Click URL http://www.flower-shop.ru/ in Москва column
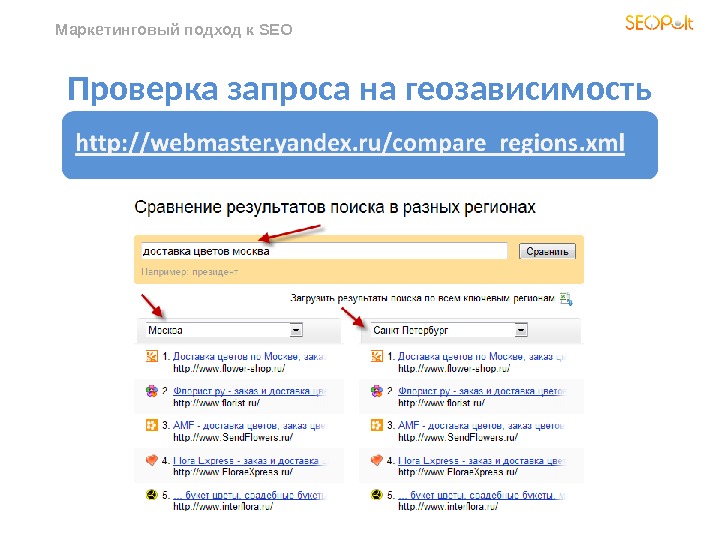The image size is (720, 540). 229,368
